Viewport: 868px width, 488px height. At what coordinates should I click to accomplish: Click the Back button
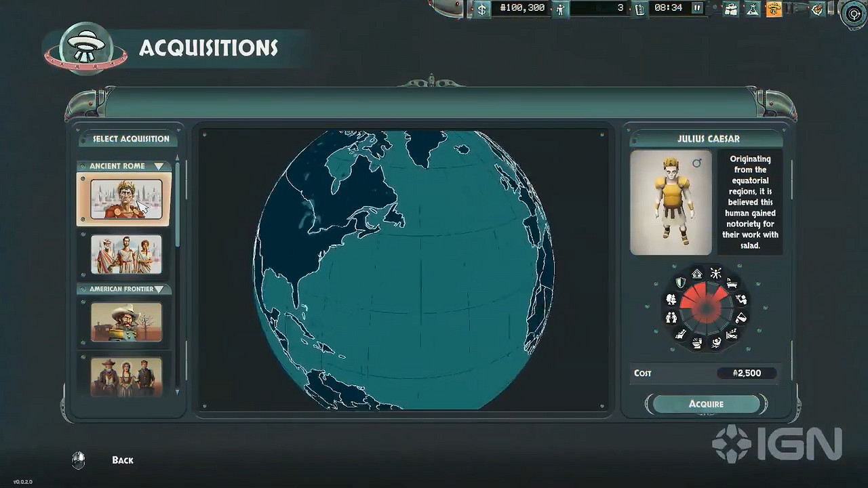[122, 460]
